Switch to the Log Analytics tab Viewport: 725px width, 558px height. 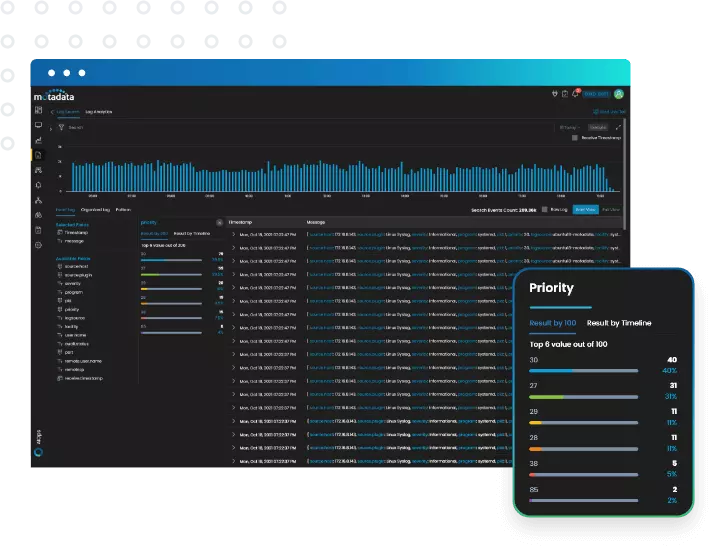[x=99, y=112]
